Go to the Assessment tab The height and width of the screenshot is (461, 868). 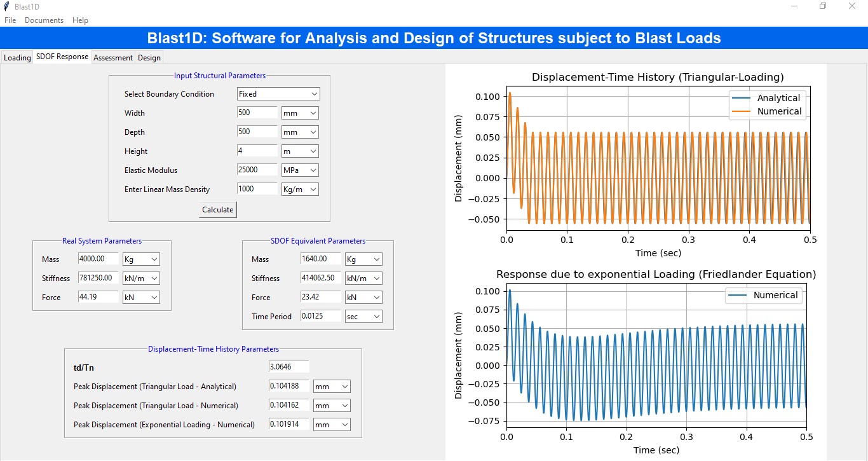113,57
